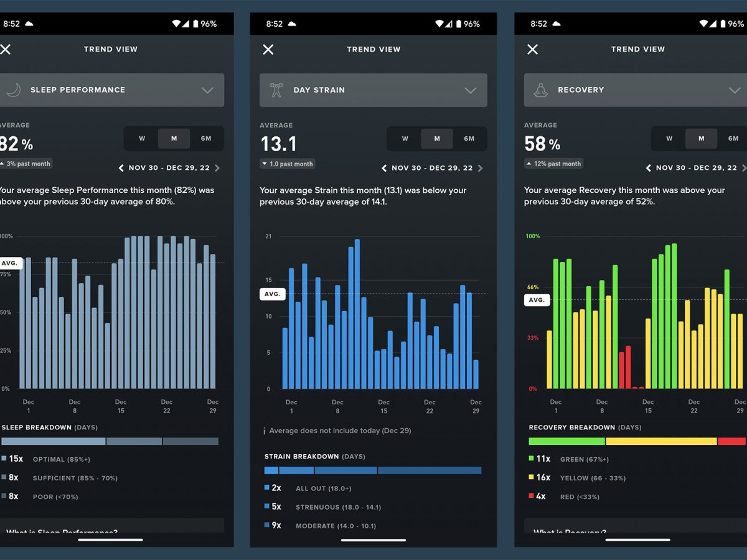Click the yellow segment of Recovery Breakdown bar

coord(660,441)
